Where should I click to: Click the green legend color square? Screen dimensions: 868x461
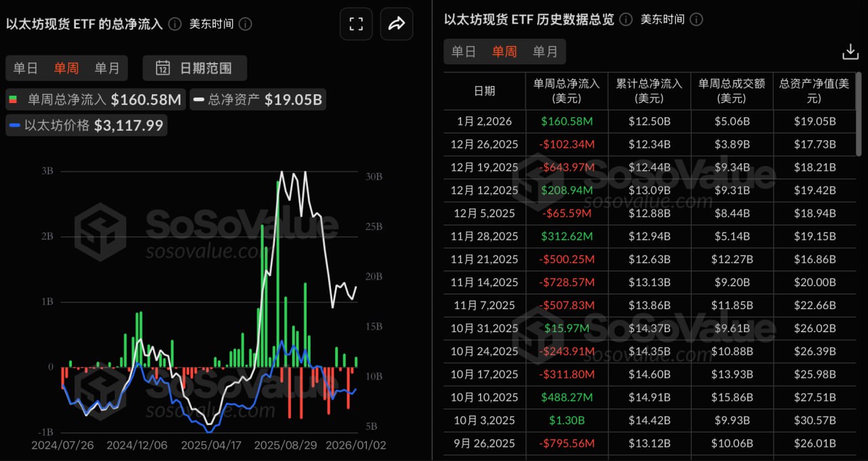13,99
